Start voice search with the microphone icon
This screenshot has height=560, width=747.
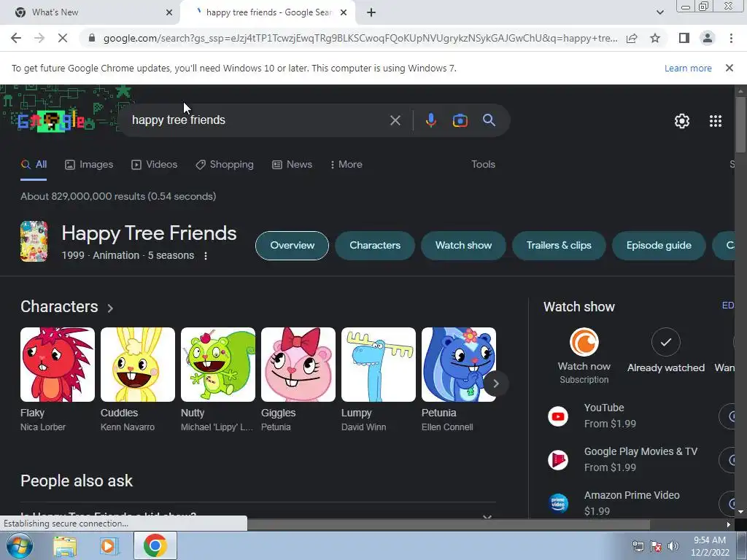(x=430, y=120)
